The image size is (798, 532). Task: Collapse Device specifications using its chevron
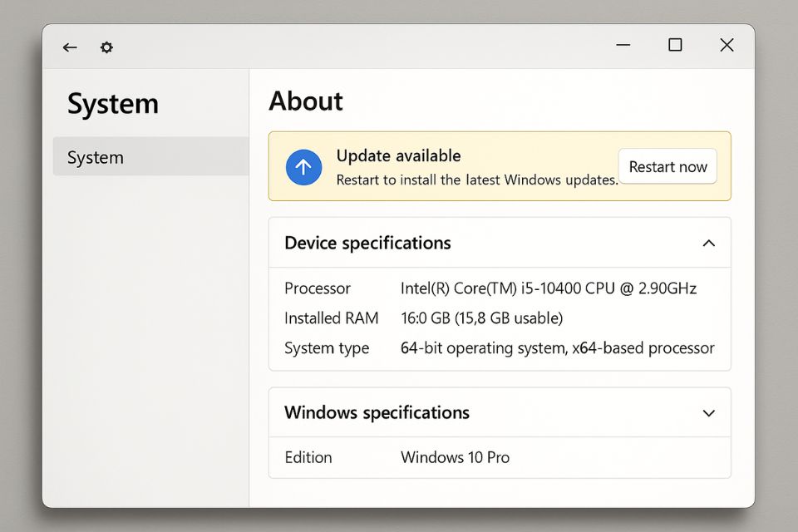click(x=708, y=244)
